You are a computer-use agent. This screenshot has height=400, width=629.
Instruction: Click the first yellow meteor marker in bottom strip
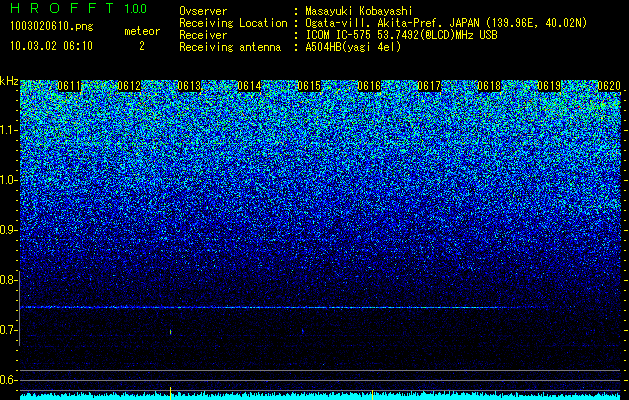click(x=170, y=393)
